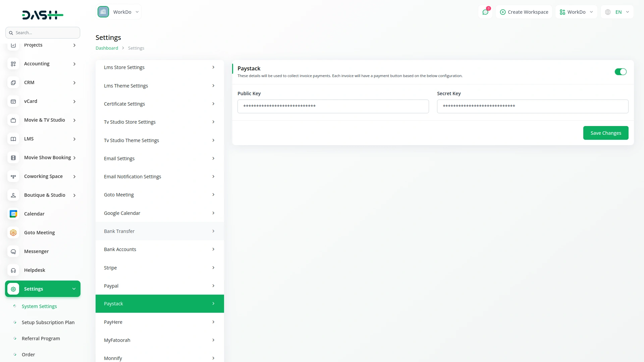Viewport: 644px width, 362px height.
Task: Open the EN language dropdown
Action: point(617,12)
